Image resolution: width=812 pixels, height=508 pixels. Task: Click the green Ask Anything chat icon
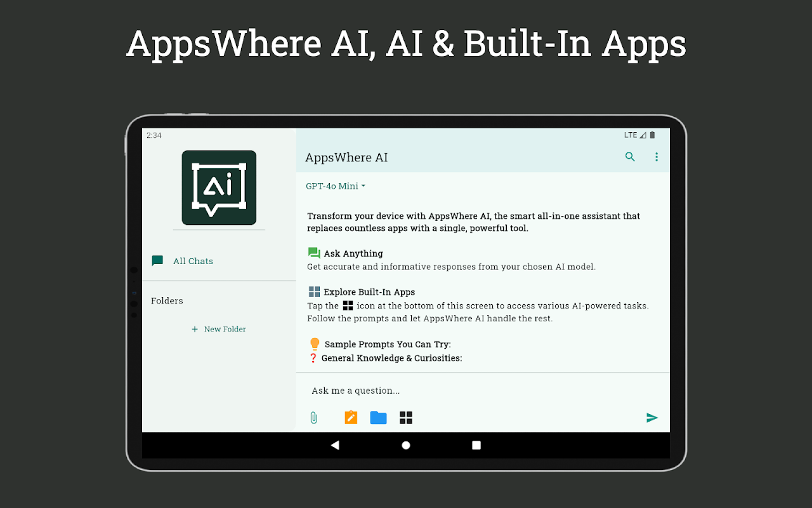[x=314, y=253]
